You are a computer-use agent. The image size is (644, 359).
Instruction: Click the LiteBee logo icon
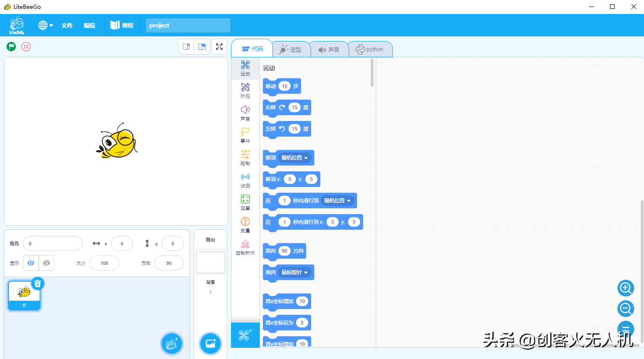click(17, 25)
